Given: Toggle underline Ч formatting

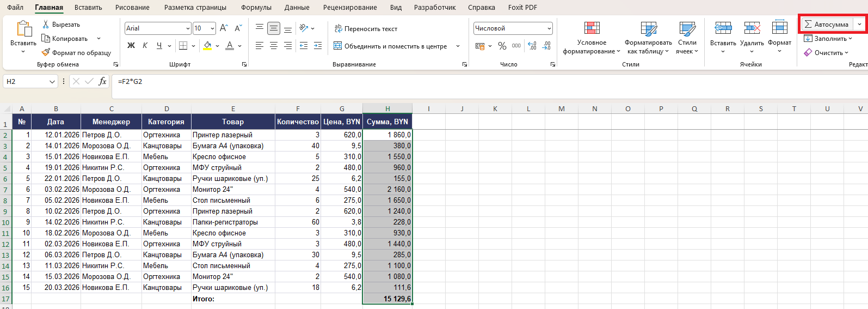Looking at the screenshot, I should point(159,46).
